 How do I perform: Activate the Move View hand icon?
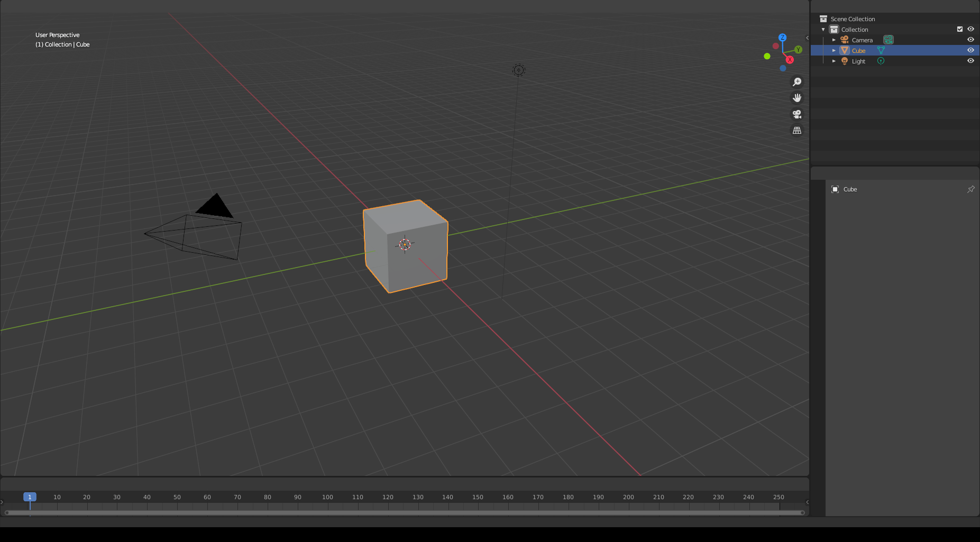797,97
